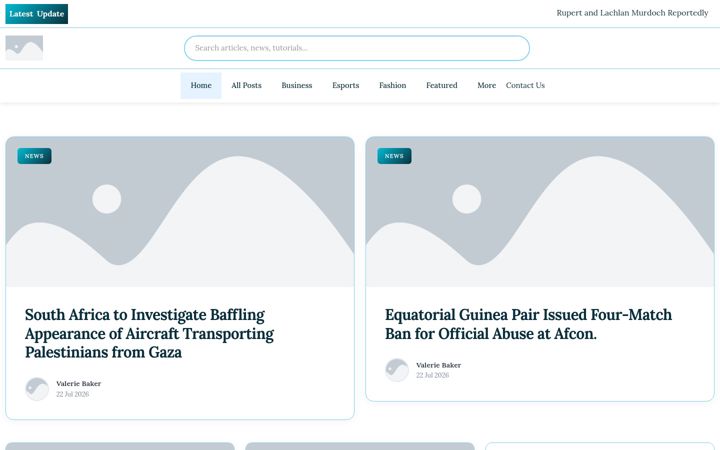Click the NEWS badge on South Africa article
The width and height of the screenshot is (720, 450).
pyautogui.click(x=34, y=156)
